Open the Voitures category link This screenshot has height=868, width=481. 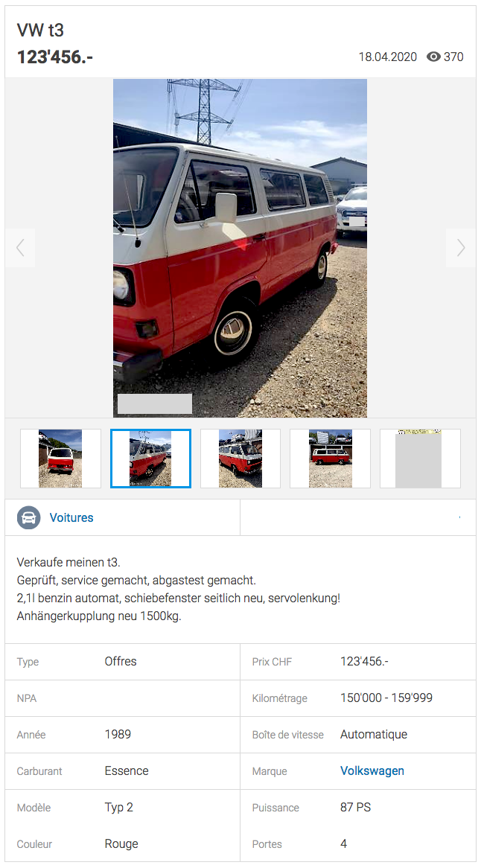point(71,517)
